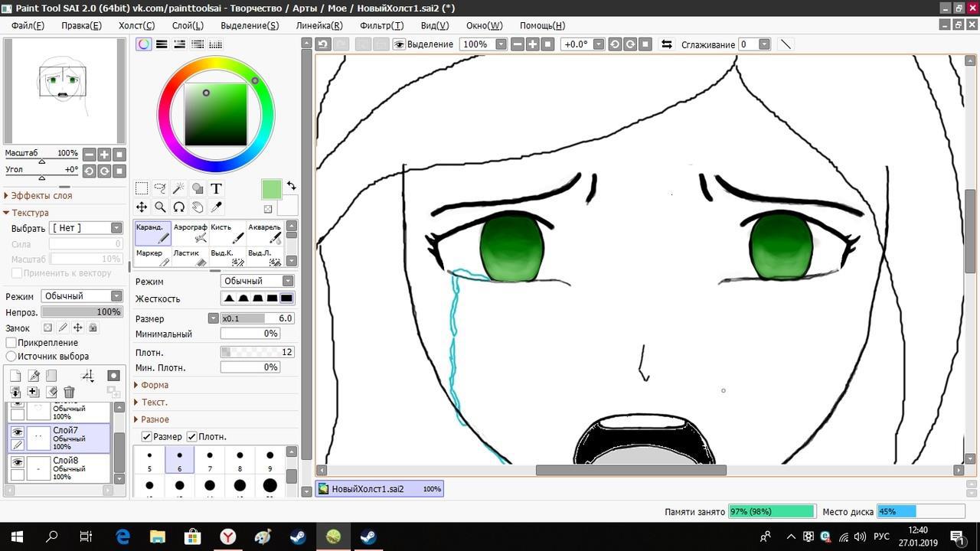The height and width of the screenshot is (551, 980).
Task: Expand the Форма brush section
Action: [x=154, y=385]
